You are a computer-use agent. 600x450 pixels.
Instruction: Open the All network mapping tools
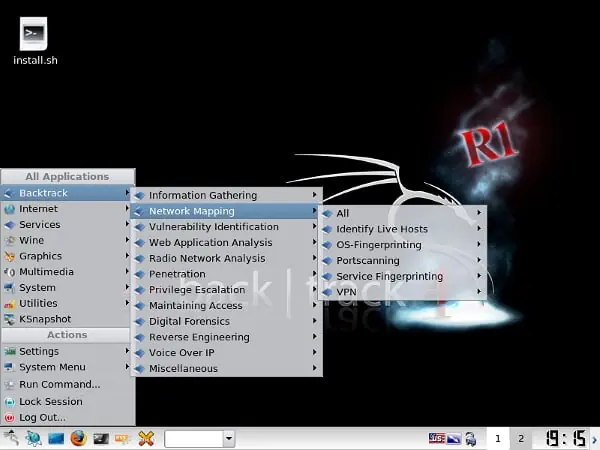(x=403, y=213)
